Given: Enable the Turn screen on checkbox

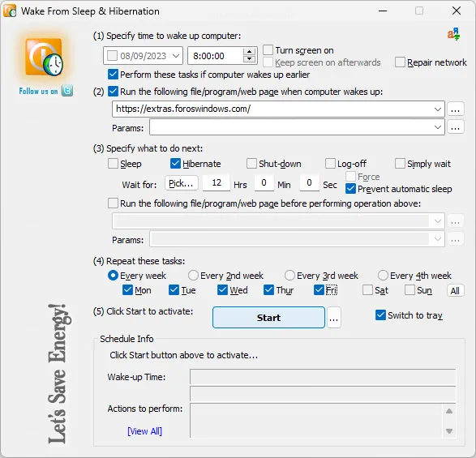Looking at the screenshot, I should click(x=268, y=49).
